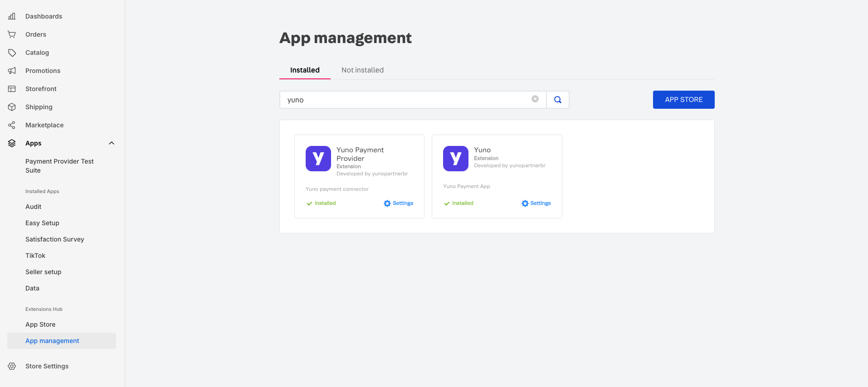Select App management in sidebar
The height and width of the screenshot is (387, 868).
click(x=62, y=341)
